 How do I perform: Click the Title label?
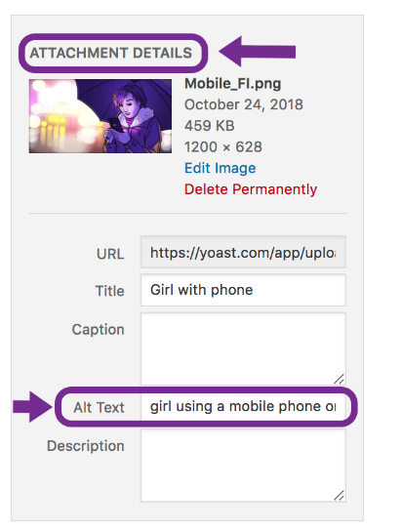[109, 291]
